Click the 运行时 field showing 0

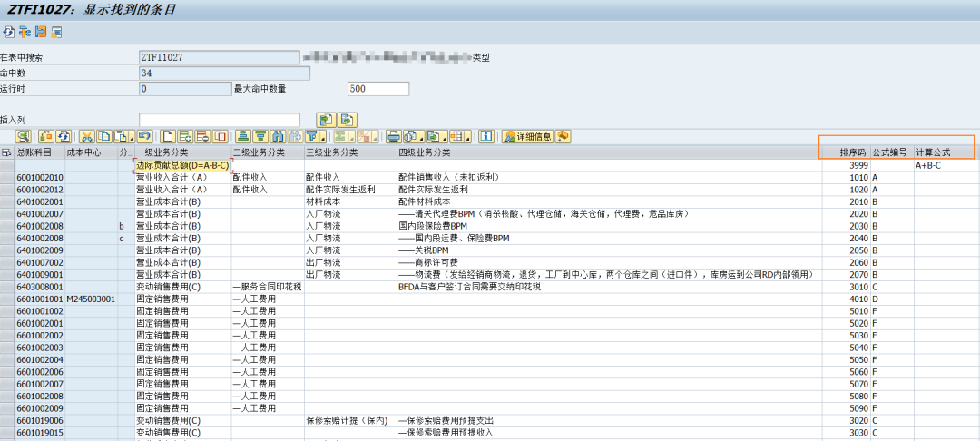click(x=185, y=89)
